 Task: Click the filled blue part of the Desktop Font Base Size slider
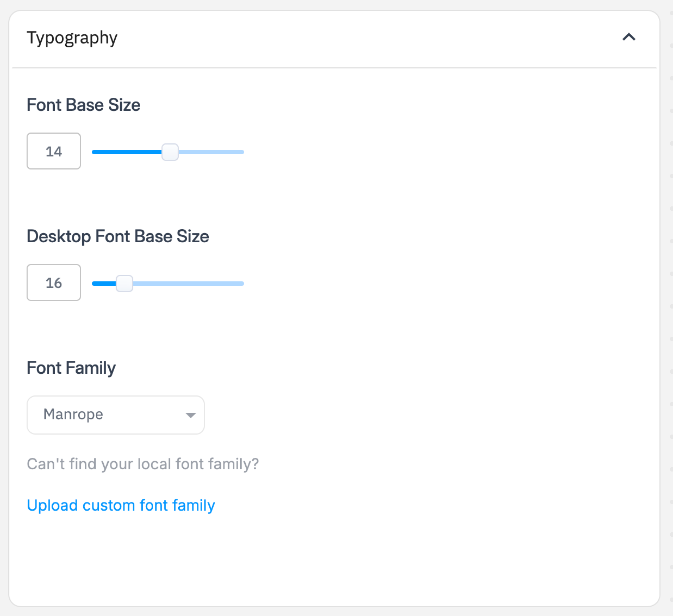(x=104, y=284)
